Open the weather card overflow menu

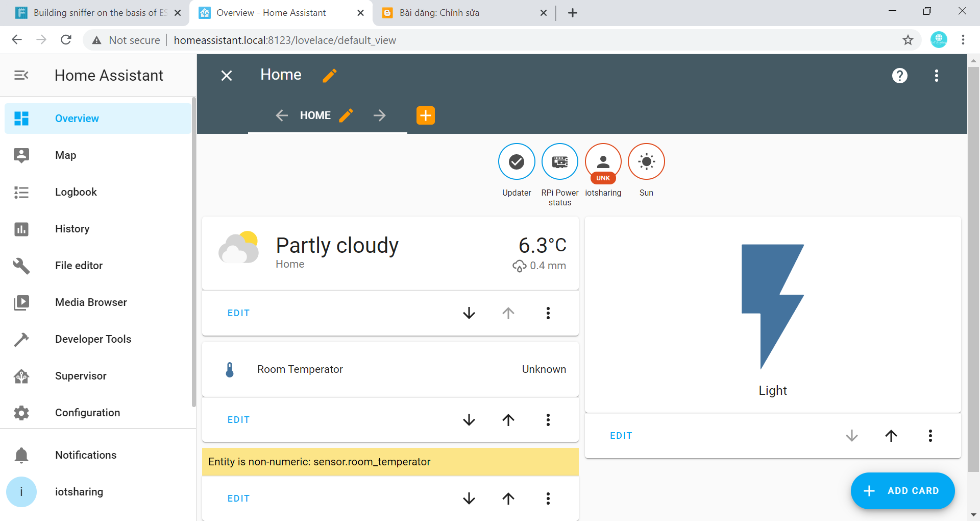coord(548,313)
